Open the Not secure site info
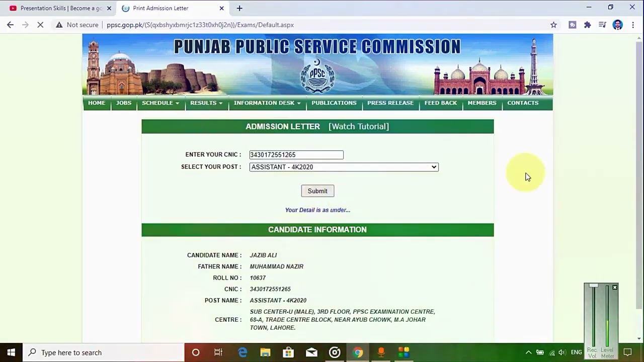644x362 pixels. [77, 25]
